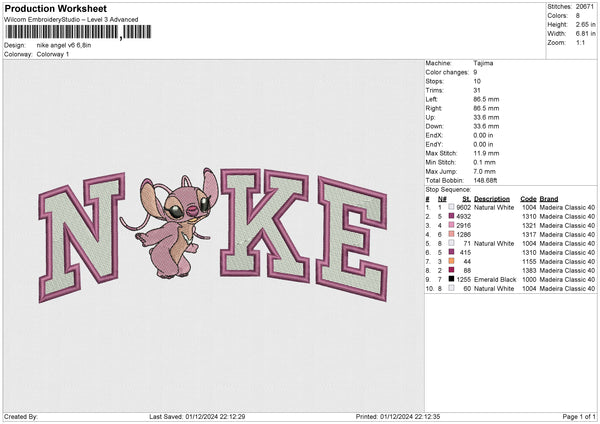600x424 pixels.
Task: Click the Emerald Black swatch in stop 9
Action: click(x=452, y=279)
